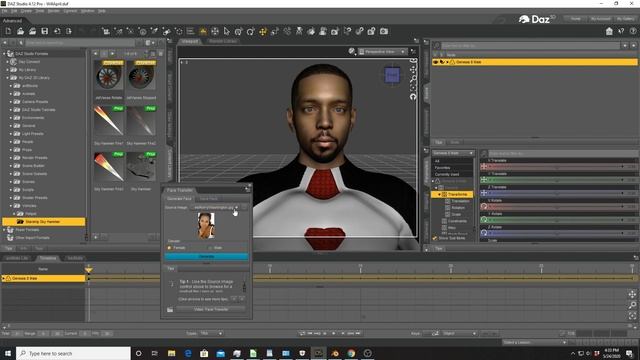The width and height of the screenshot is (640, 360).
Task: Select the highlighted Universal tool icon
Action: pos(262,31)
